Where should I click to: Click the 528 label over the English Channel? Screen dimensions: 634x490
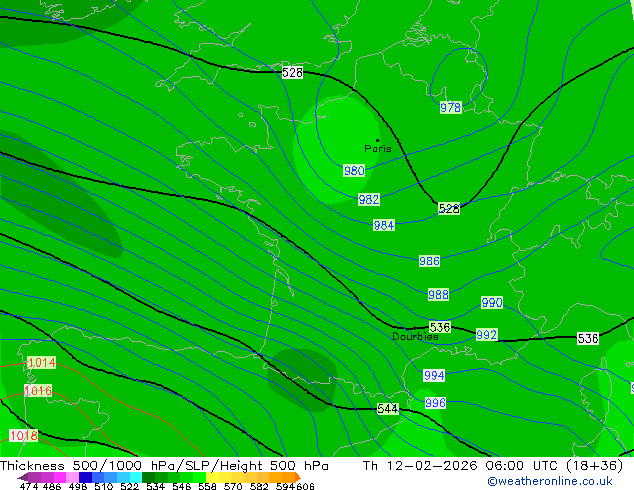292,73
